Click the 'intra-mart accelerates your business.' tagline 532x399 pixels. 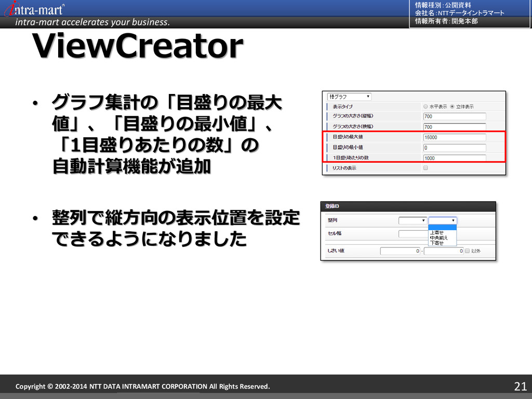click(92, 22)
